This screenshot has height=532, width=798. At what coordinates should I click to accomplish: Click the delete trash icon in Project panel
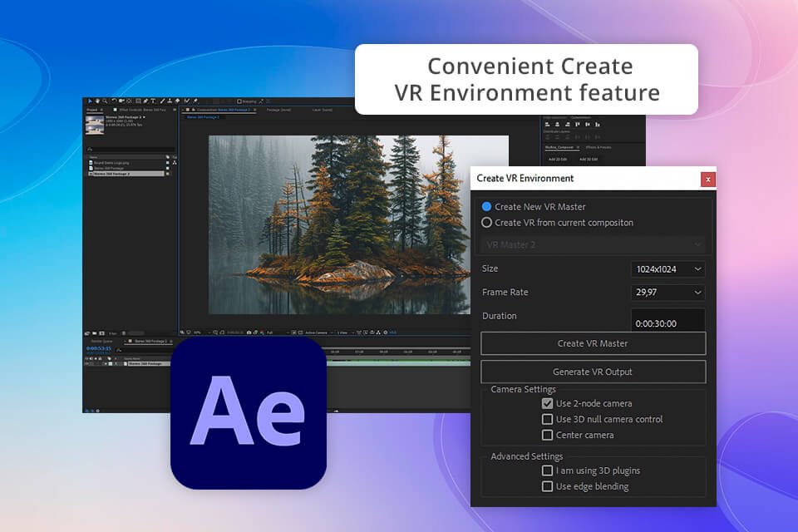(x=124, y=333)
